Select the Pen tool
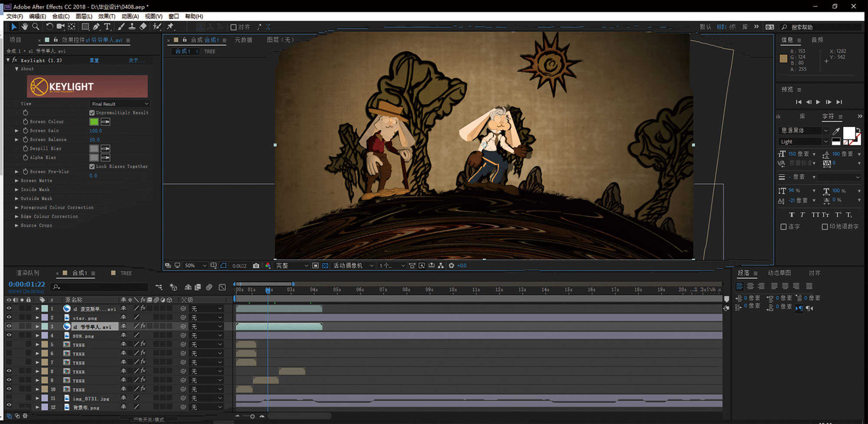 coord(96,27)
